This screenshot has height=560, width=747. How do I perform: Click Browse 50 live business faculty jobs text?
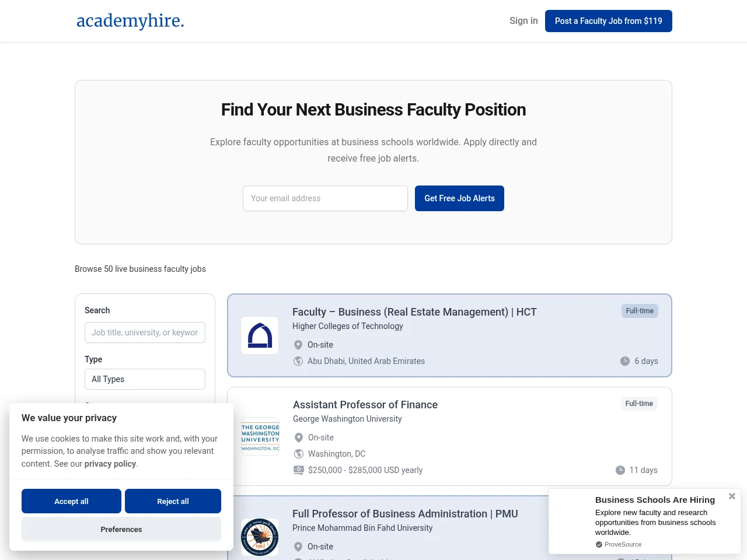[140, 269]
